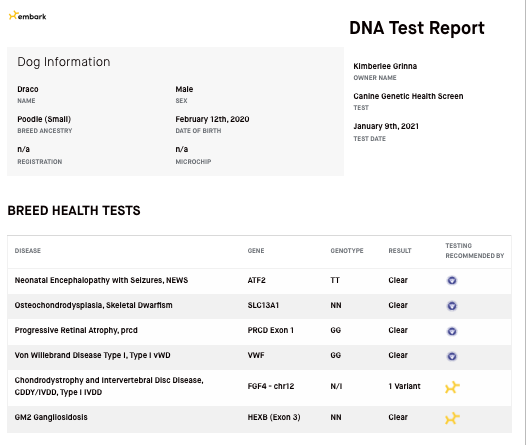Click the RESULT column header
Image resolution: width=527 pixels, height=445 pixels.
(x=400, y=251)
